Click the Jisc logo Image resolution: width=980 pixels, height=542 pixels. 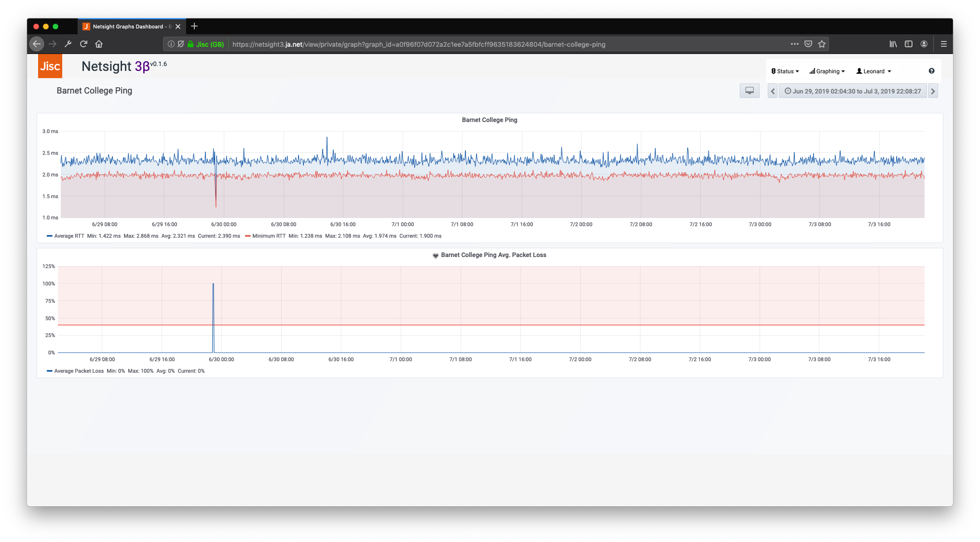(50, 66)
